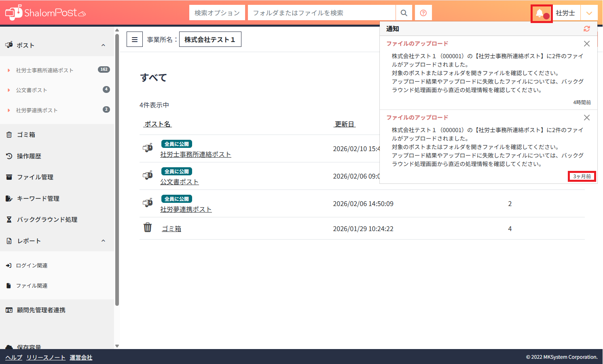603x364 pixels.
Task: Sort the list by ポスト名 column header
Action: tap(158, 124)
